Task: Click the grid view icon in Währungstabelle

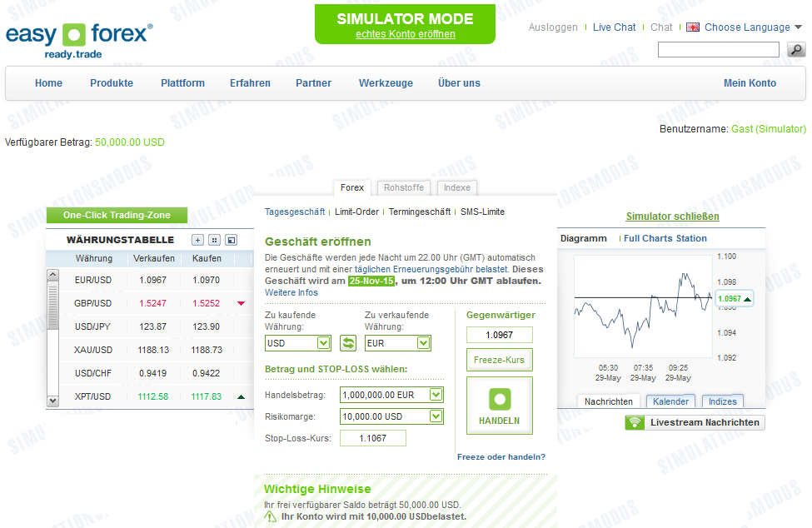Action: [x=214, y=240]
